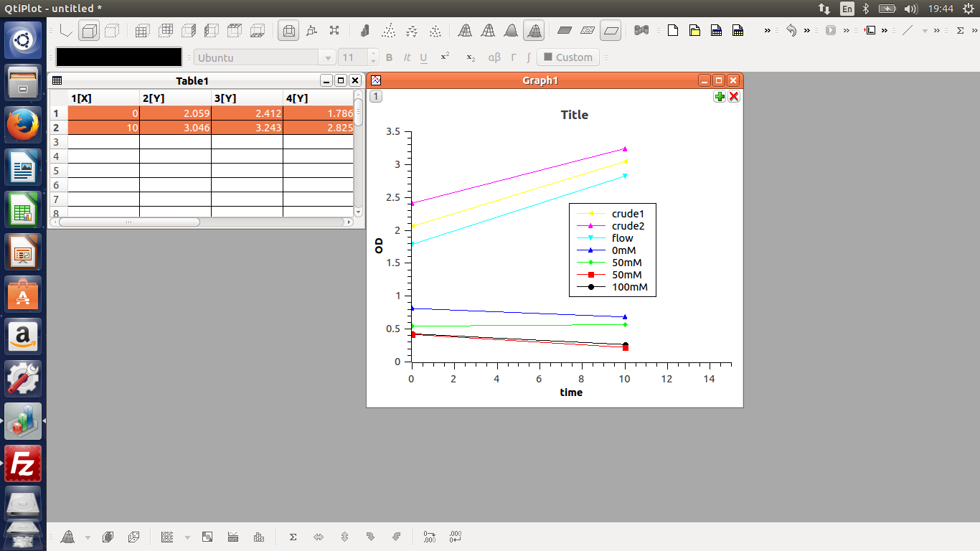Image resolution: width=980 pixels, height=551 pixels.
Task: Select cell containing 3.243 in Table1
Action: click(x=247, y=128)
